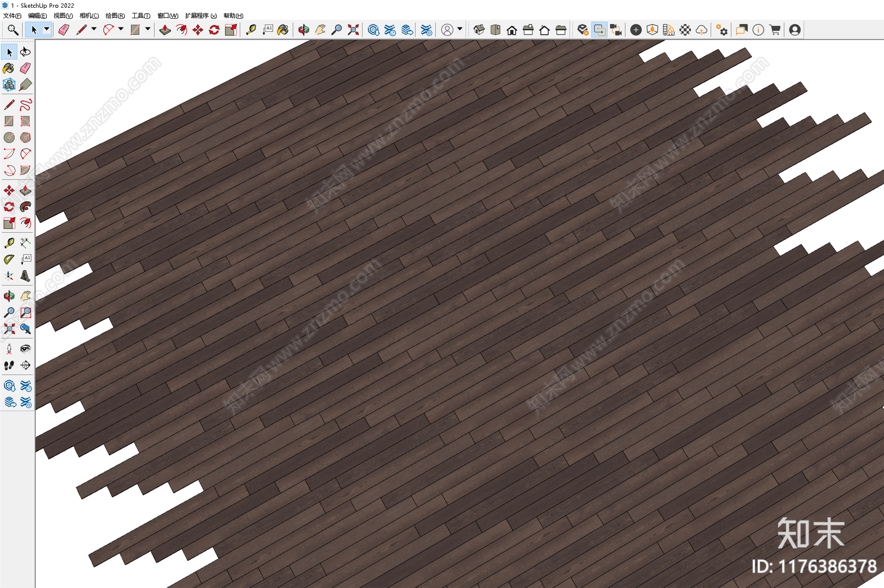Switch to Front view house icon
The image size is (884, 588).
tap(512, 30)
